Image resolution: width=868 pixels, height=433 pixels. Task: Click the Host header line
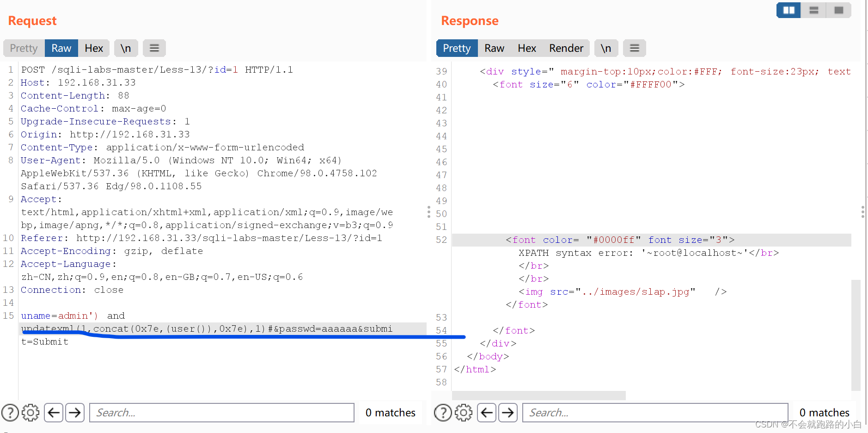(x=78, y=83)
